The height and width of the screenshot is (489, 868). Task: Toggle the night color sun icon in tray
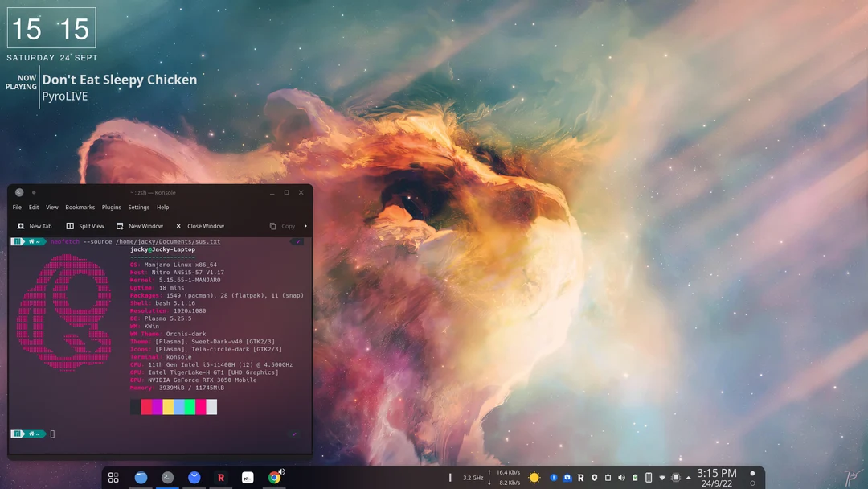[x=534, y=476]
